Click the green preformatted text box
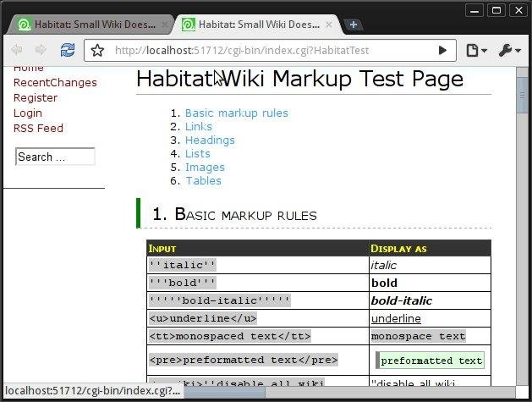Viewport: 532px width, 402px height. 430,361
